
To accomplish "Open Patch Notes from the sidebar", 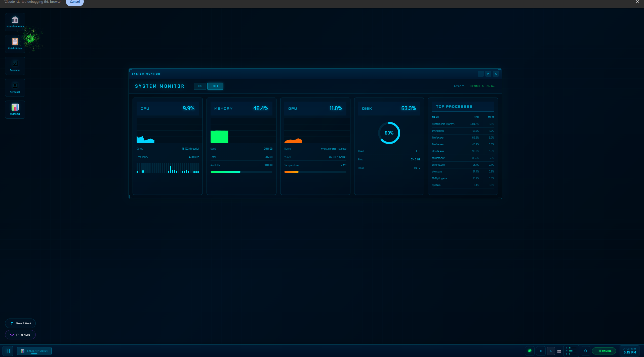I will point(15,43).
